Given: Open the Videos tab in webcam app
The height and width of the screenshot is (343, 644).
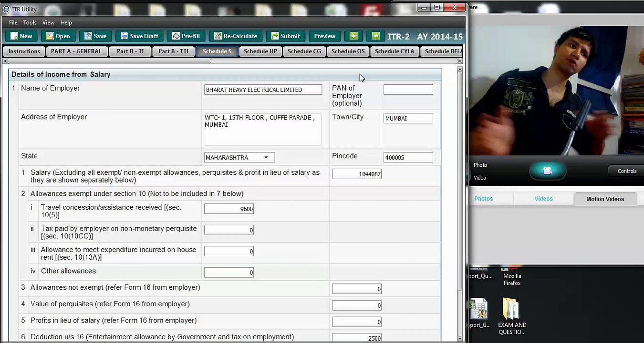Looking at the screenshot, I should [543, 199].
